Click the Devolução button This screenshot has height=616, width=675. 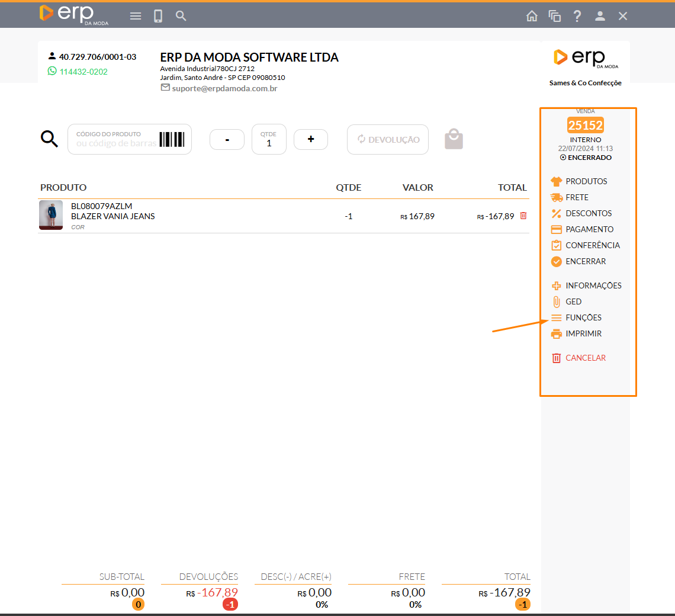coord(388,140)
